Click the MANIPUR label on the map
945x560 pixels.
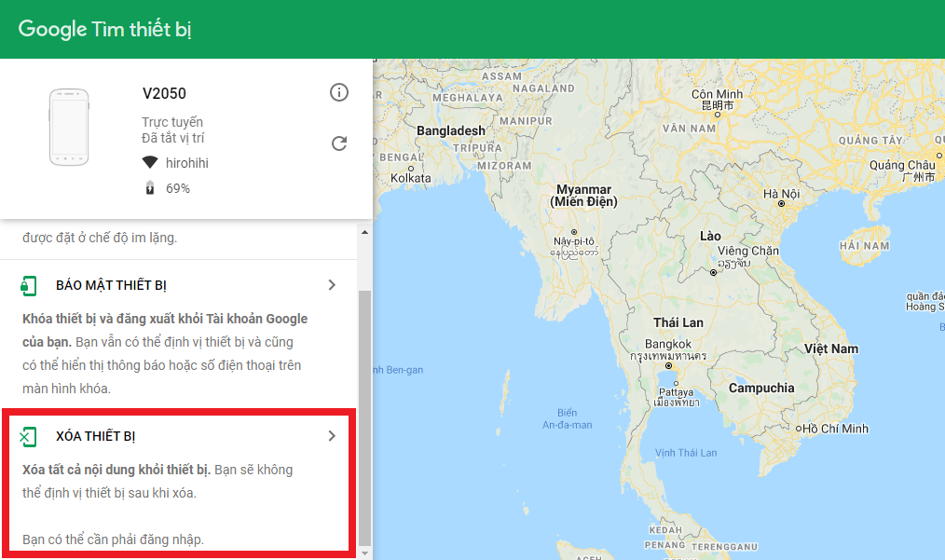pos(526,120)
